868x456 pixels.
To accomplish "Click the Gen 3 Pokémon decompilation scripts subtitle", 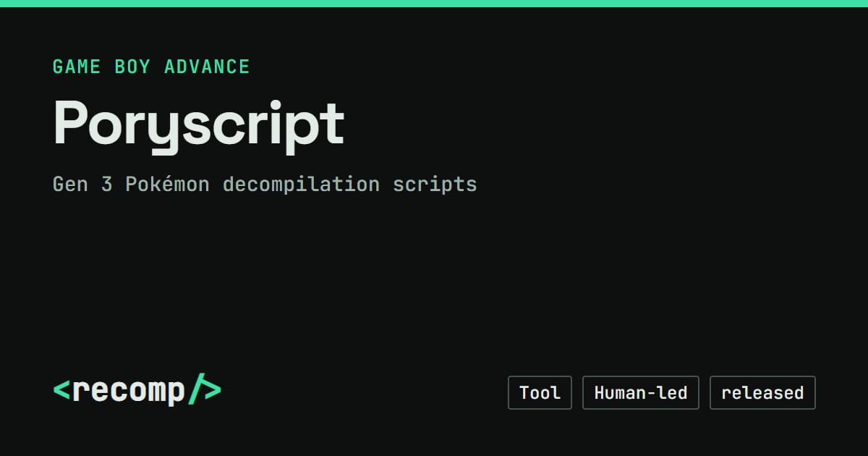I will click(x=265, y=184).
